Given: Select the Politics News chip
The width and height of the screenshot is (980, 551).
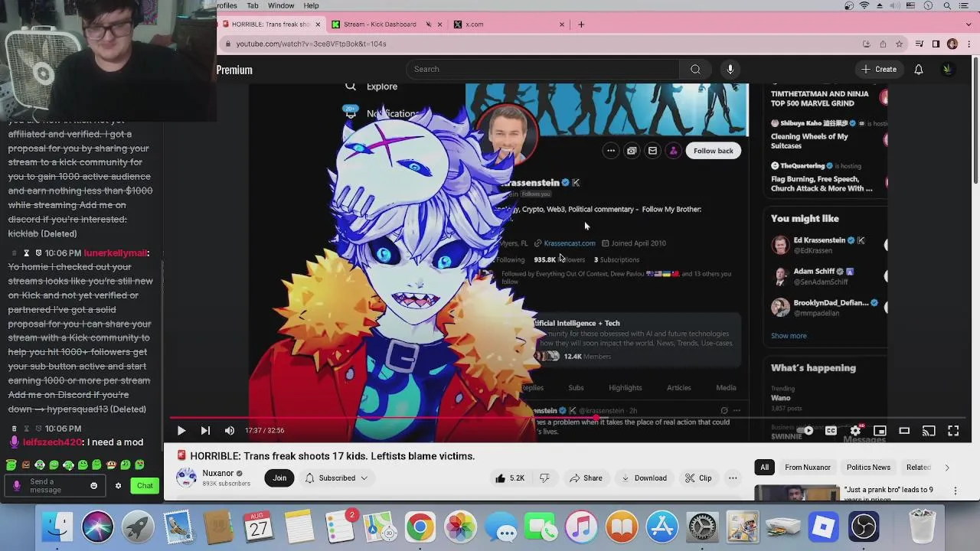Looking at the screenshot, I should pyautogui.click(x=868, y=468).
